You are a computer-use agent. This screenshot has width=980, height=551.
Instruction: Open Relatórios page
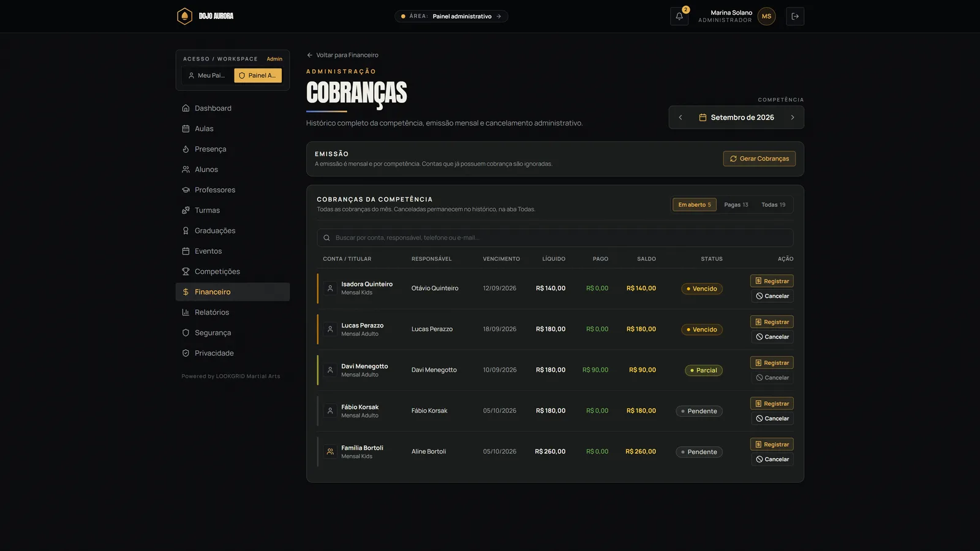(x=233, y=312)
